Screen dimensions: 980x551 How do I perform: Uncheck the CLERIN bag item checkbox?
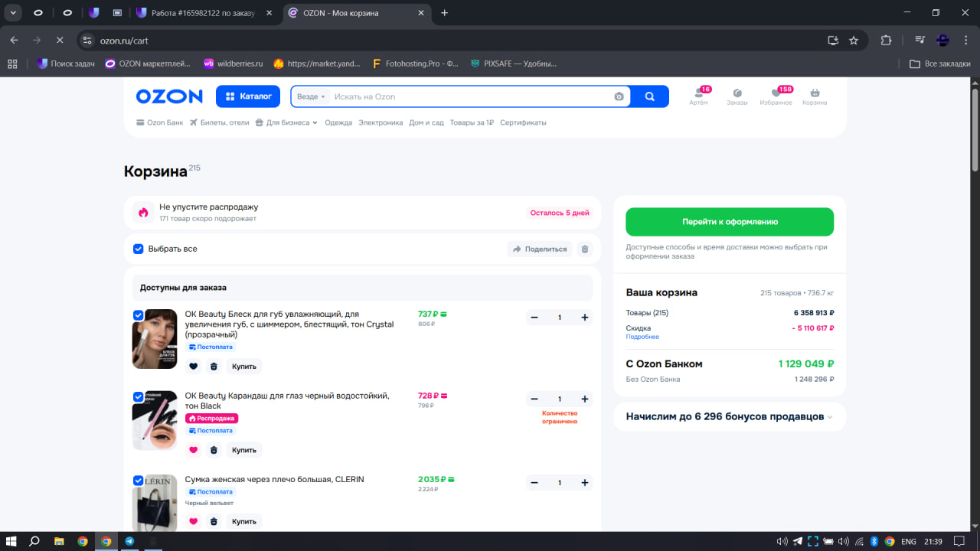[x=139, y=481]
